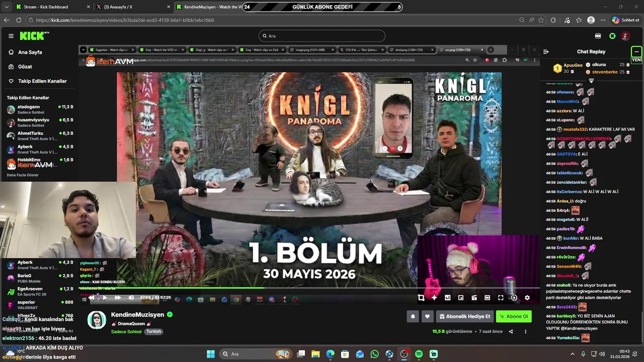Open KendineMuzisyen channel avatar
The image size is (644, 362).
pos(97,320)
